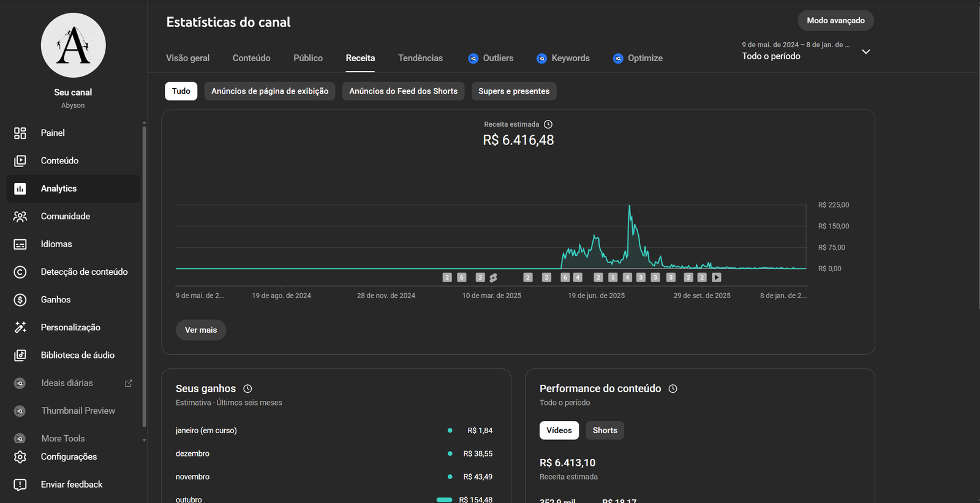Expand the More Tools sidebar section

coord(63,438)
